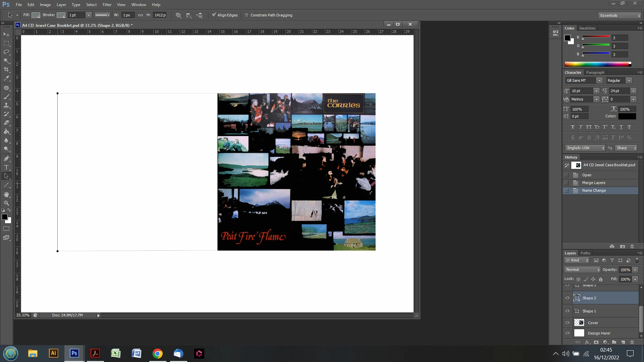Expand the Normal blend mode dropdown
The image size is (644, 362).
[583, 269]
